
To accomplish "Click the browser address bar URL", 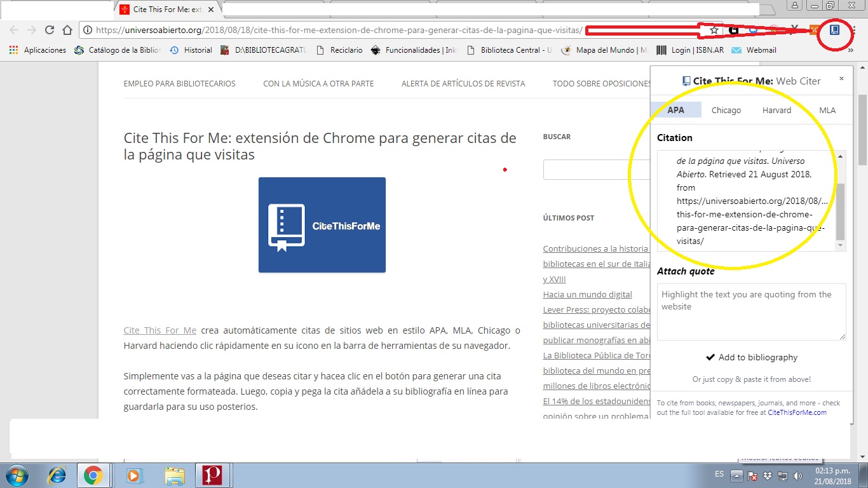I will pyautogui.click(x=339, y=30).
